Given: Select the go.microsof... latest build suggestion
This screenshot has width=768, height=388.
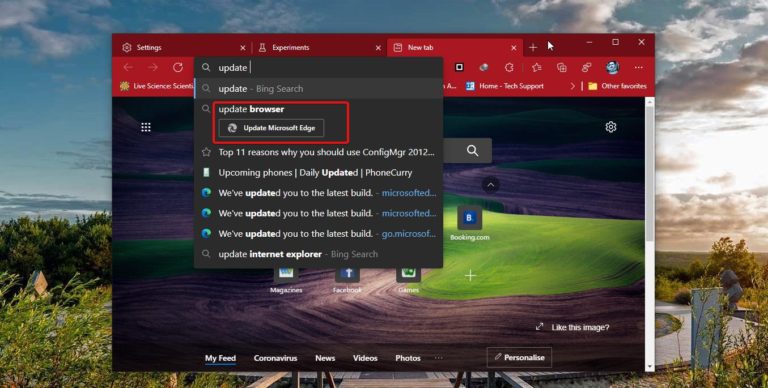Looking at the screenshot, I should tap(319, 234).
